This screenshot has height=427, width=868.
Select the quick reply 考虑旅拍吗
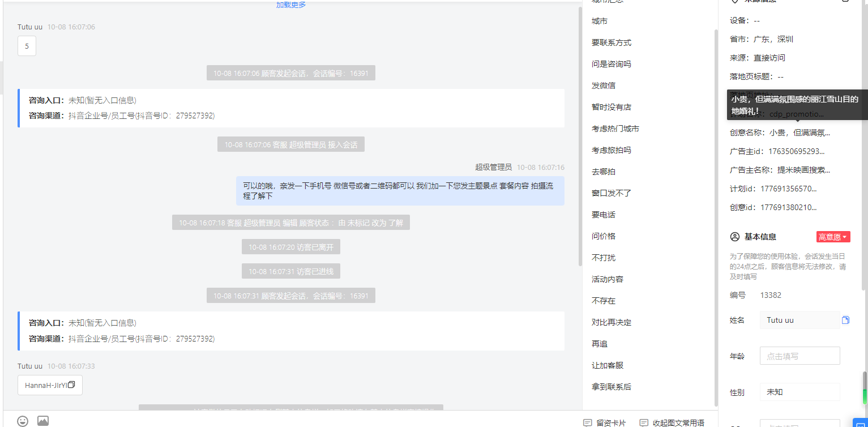pos(612,150)
